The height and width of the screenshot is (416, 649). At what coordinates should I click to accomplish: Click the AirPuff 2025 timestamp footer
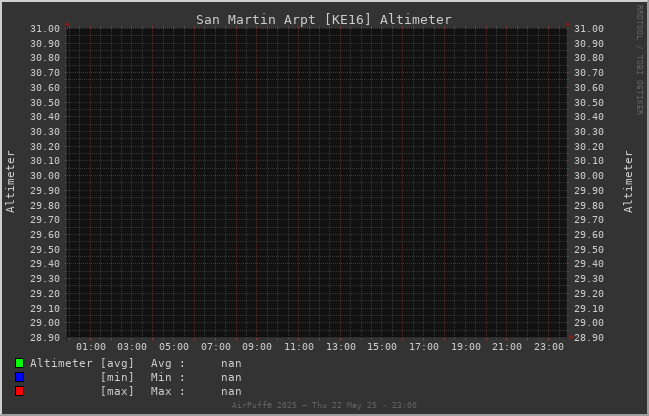pyautogui.click(x=324, y=405)
